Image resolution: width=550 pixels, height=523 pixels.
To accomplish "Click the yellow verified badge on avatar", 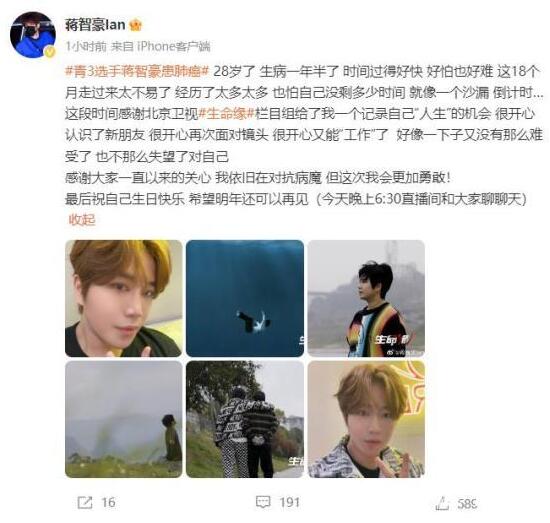I will tap(50, 52).
